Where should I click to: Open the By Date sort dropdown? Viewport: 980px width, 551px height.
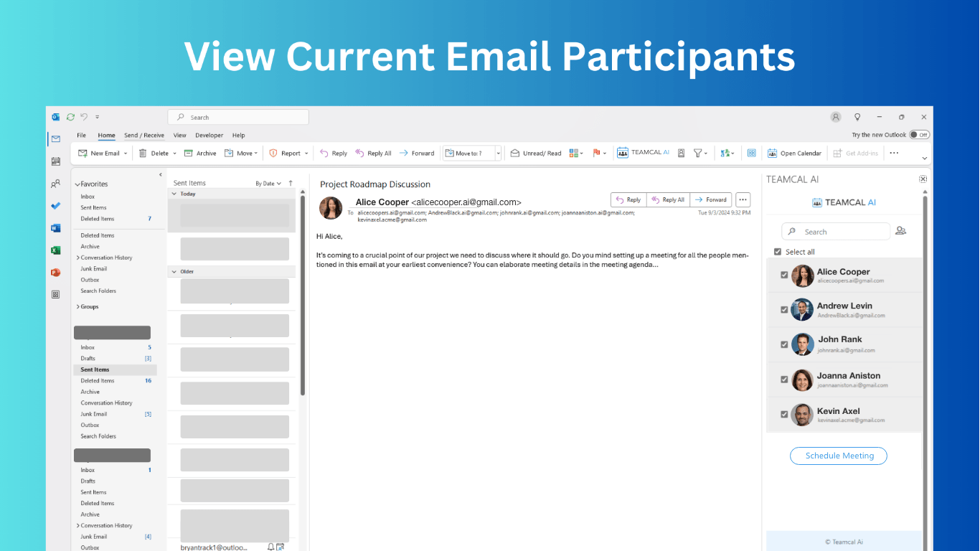click(x=268, y=184)
